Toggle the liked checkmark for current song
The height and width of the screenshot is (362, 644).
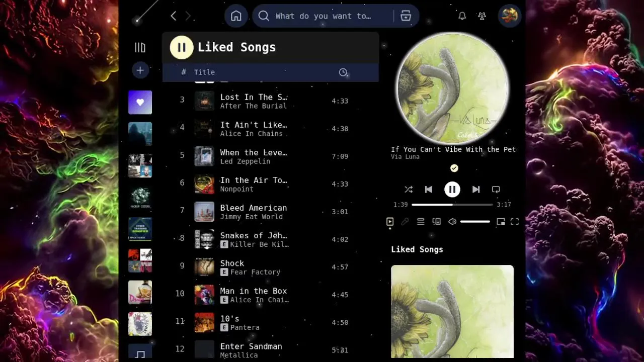coord(454,168)
